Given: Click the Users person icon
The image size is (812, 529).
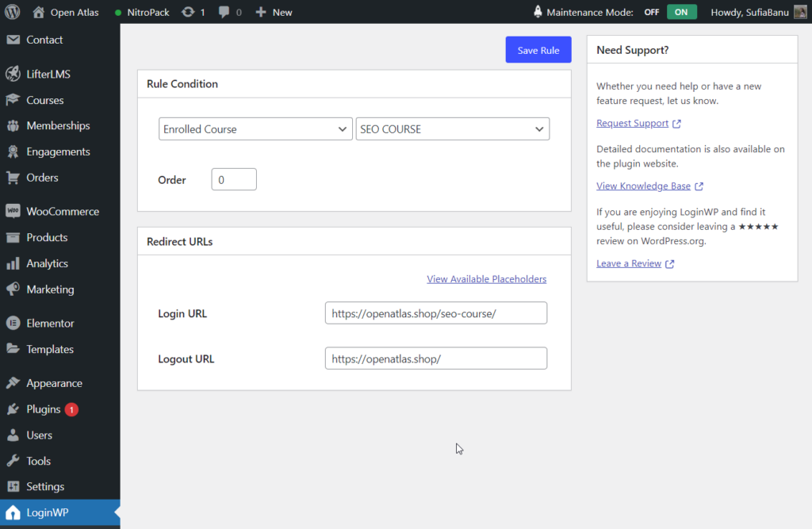Looking at the screenshot, I should pos(13,435).
